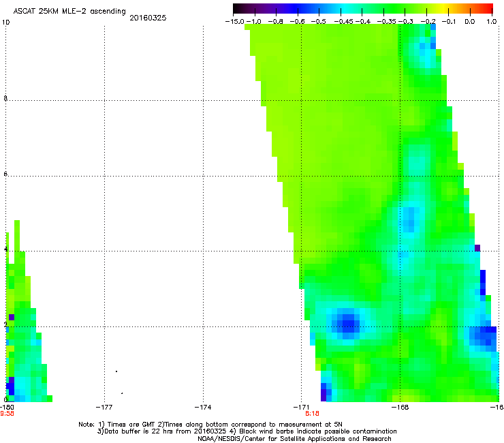
Task: Click the NOAA/NESDIS credit line
Action: pyautogui.click(x=294, y=439)
